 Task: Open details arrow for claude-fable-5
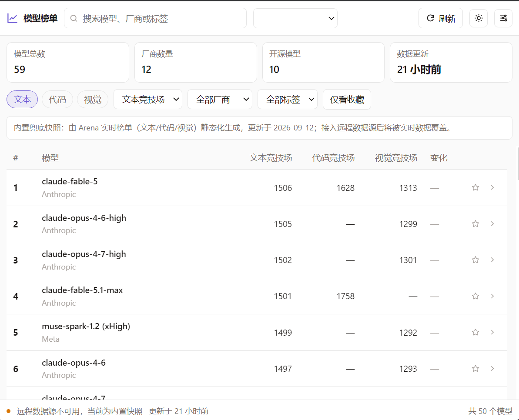[x=492, y=187]
